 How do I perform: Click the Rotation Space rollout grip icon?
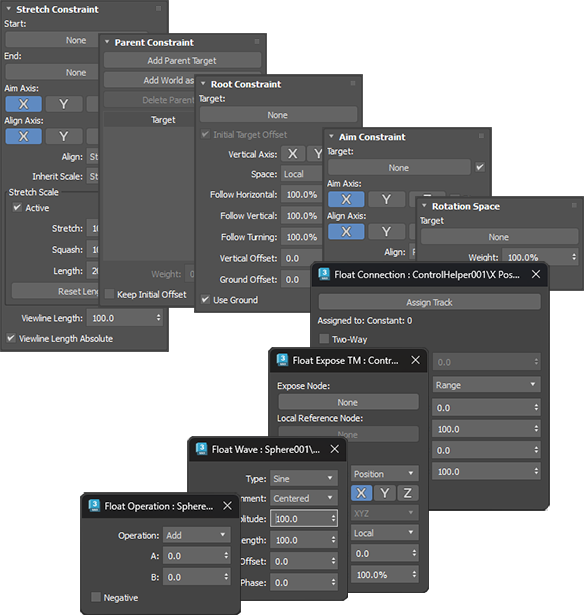click(574, 205)
